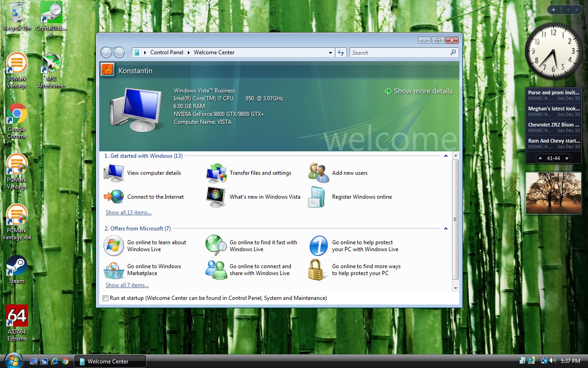The width and height of the screenshot is (588, 368).
Task: Click Konstantin's orange flower user picture
Action: [107, 69]
